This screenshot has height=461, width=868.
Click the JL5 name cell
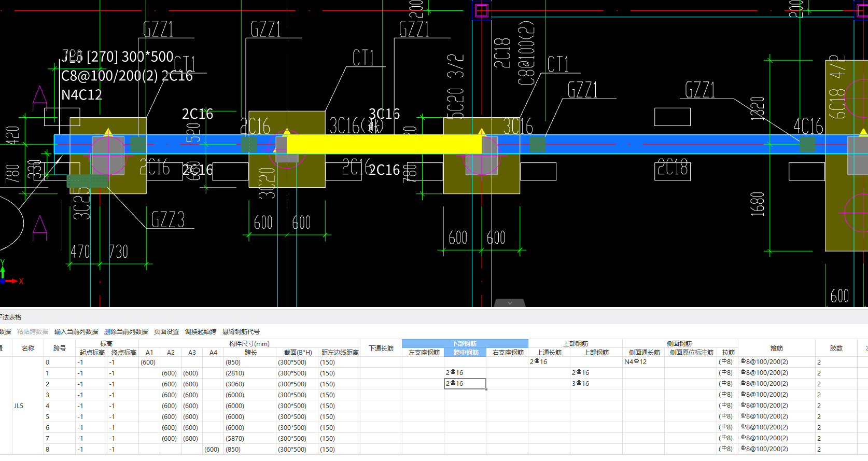pos(27,406)
